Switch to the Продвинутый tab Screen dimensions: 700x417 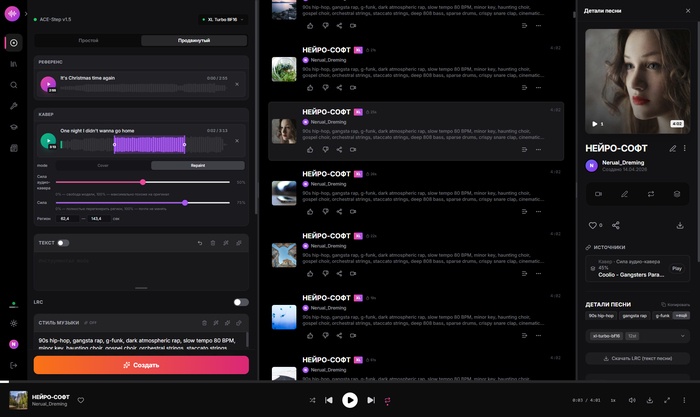click(x=194, y=41)
